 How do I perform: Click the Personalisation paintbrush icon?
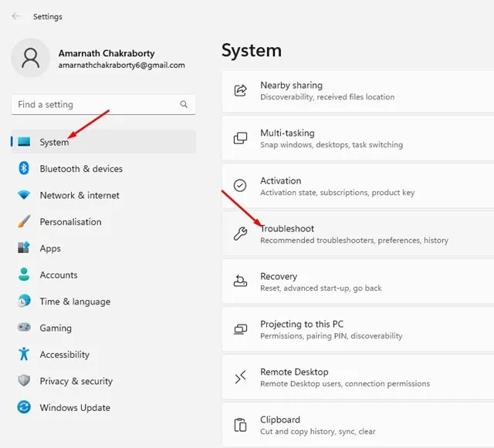[24, 221]
